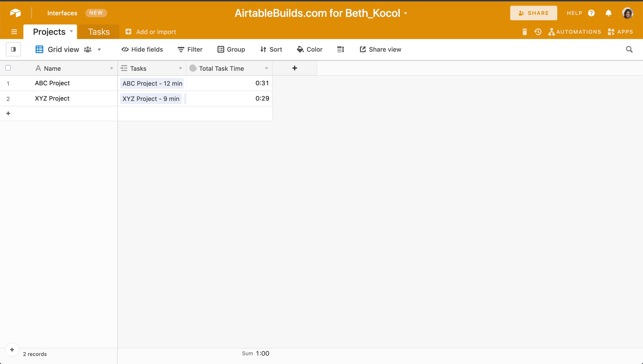
Task: Open the user profile avatar
Action: pos(627,13)
